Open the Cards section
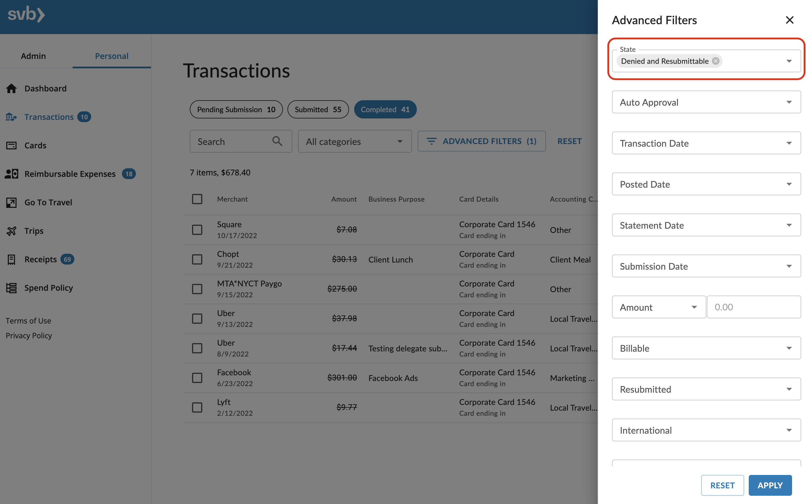The image size is (812, 504). [x=35, y=145]
